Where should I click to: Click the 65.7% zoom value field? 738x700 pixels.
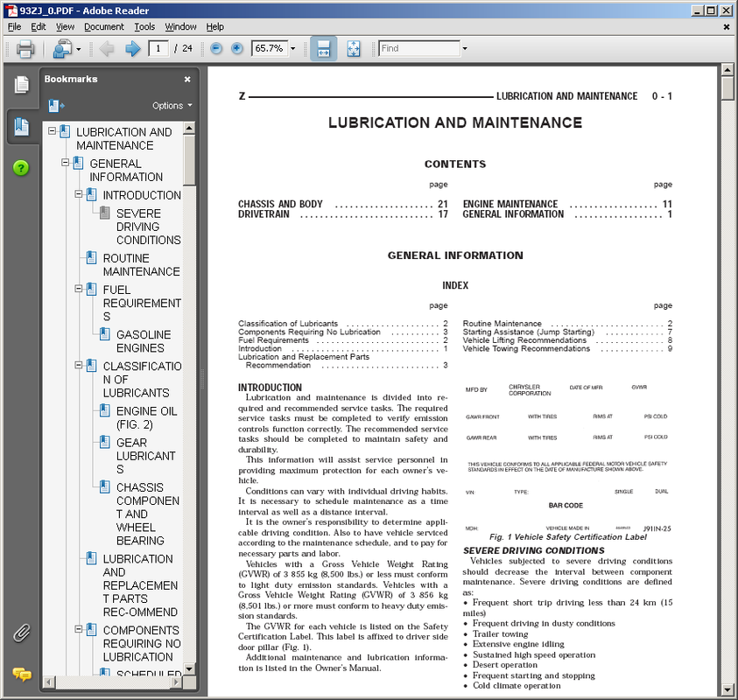(270, 48)
